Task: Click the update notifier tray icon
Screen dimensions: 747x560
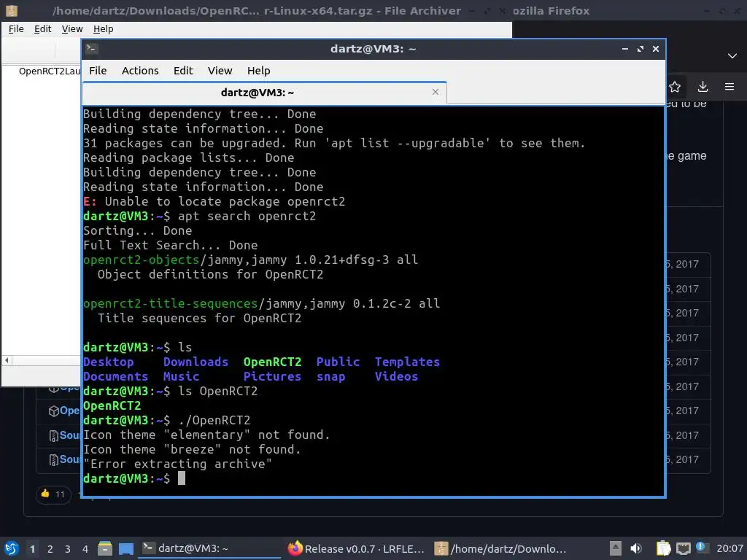Action: (x=701, y=547)
